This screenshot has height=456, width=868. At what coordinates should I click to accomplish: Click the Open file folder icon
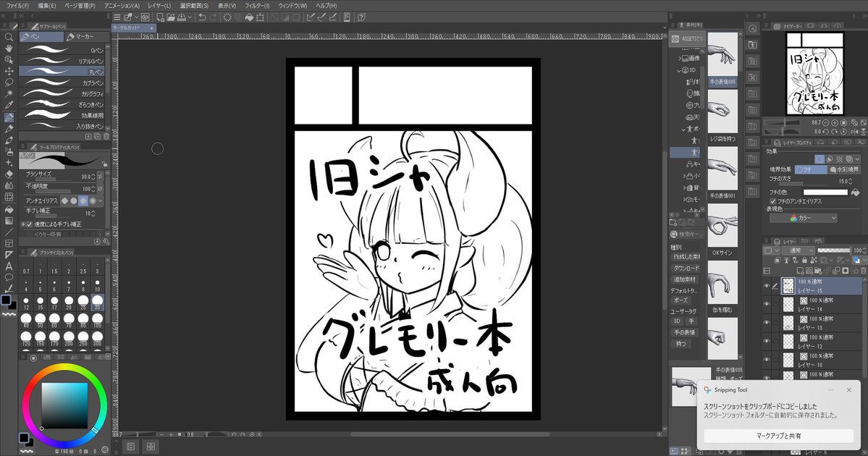point(171,17)
